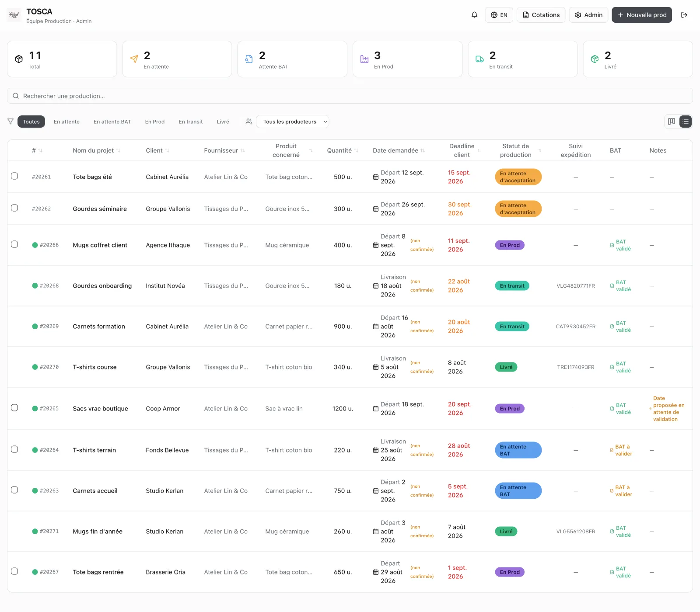Open BAT à valider file for Carnets accueil

pos(621,491)
